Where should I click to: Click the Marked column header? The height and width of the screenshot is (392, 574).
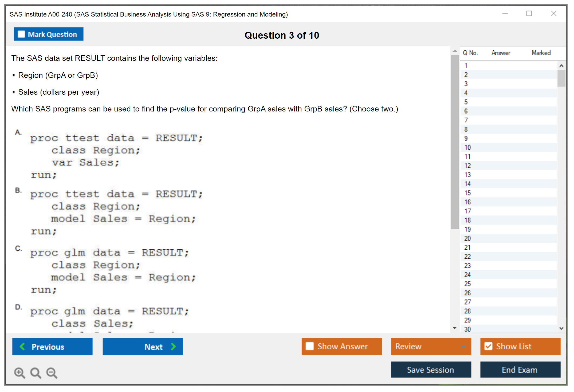[541, 53]
